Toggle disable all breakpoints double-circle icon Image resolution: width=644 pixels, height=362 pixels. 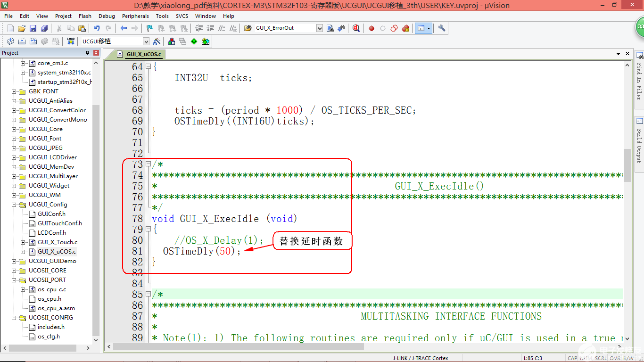pyautogui.click(x=394, y=28)
